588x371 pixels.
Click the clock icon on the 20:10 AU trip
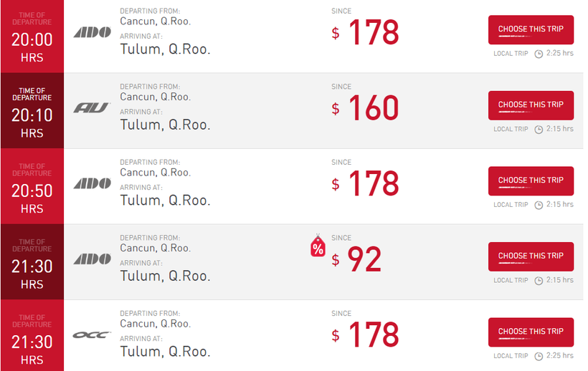(539, 130)
